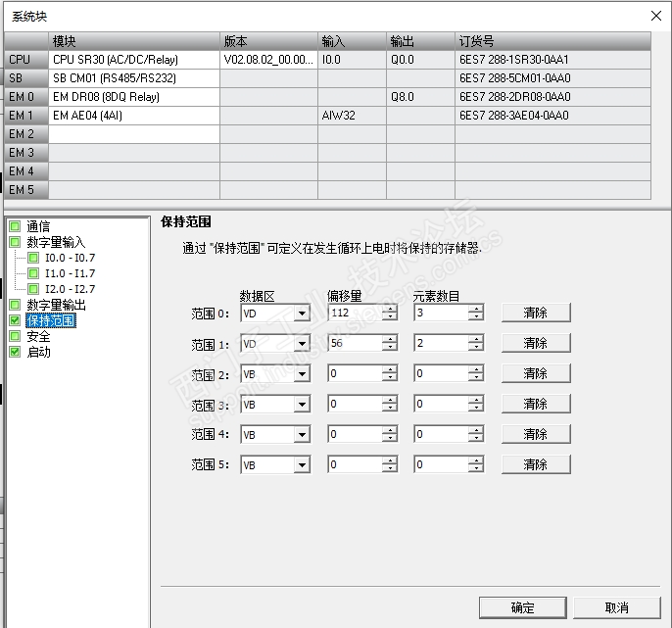Select the CPU SR30 (AC/DC/Relay) module cell
This screenshot has width=672, height=628.
tap(134, 60)
